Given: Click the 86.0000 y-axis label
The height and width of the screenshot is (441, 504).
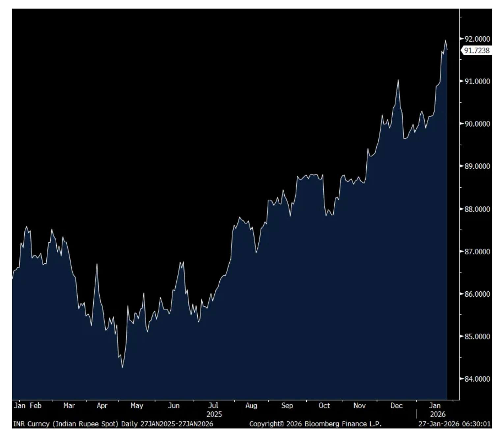Looking at the screenshot, I should pyautogui.click(x=477, y=294).
